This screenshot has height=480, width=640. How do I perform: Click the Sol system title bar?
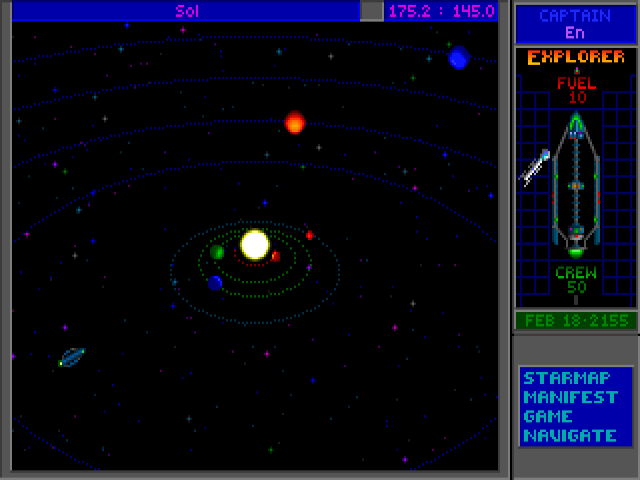pos(186,11)
